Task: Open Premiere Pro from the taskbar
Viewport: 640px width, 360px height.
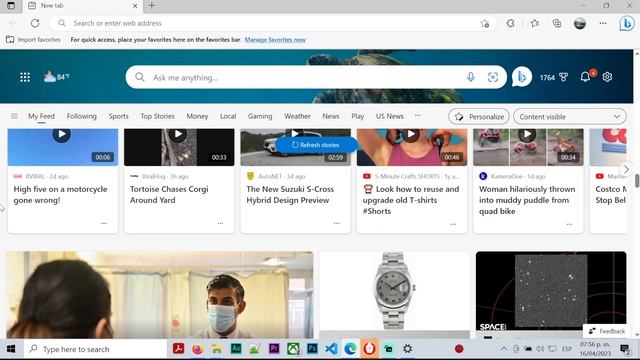Action: pos(274,349)
